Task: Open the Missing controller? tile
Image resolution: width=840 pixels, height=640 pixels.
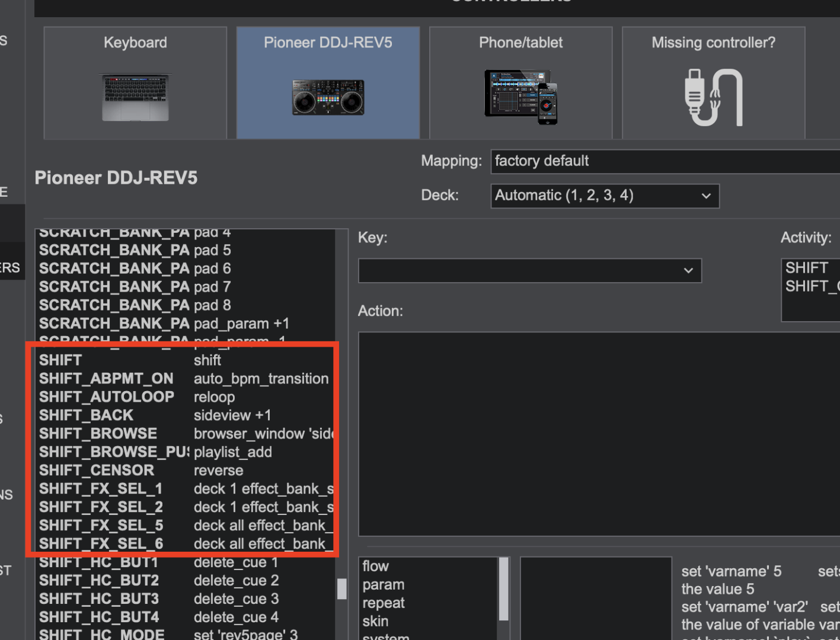Action: (713, 83)
